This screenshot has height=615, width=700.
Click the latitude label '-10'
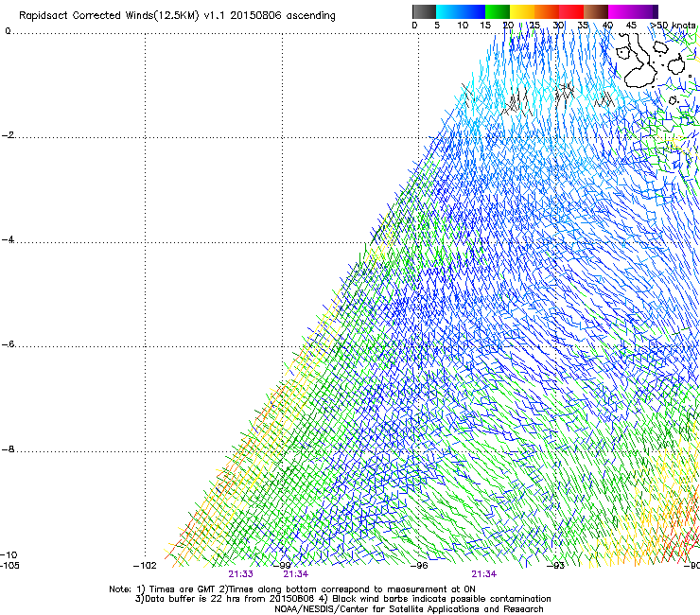tap(9, 555)
